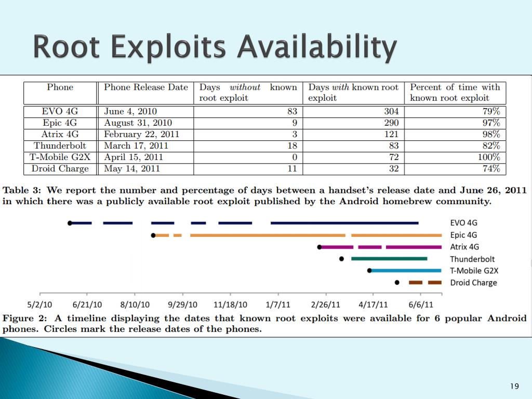Viewport: 532px width, 399px height.
Task: Click the '2/26/11' axis date
Action: 325,304
